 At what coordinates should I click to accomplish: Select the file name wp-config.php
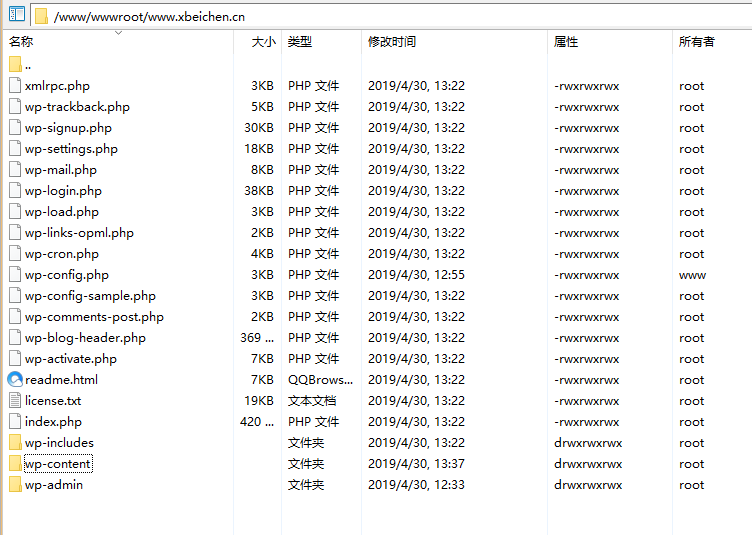[67, 275]
